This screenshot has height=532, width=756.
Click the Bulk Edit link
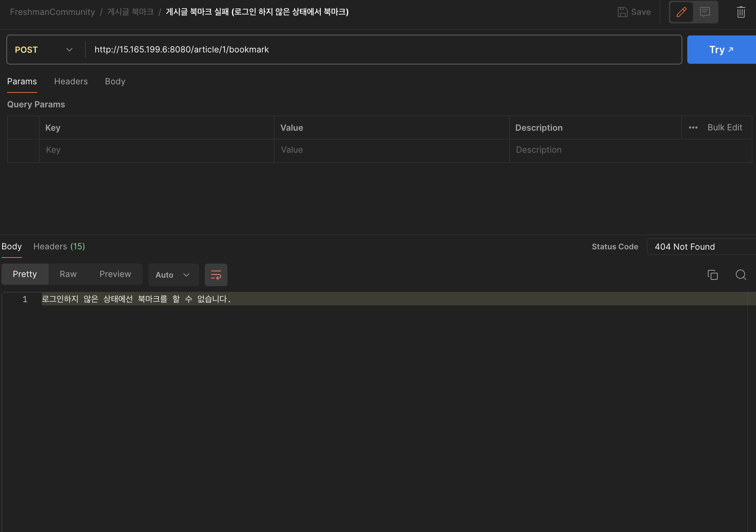[x=724, y=128]
